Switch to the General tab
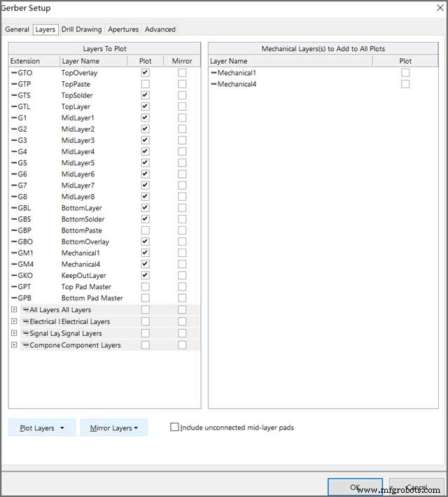The width and height of the screenshot is (448, 497). (x=17, y=29)
